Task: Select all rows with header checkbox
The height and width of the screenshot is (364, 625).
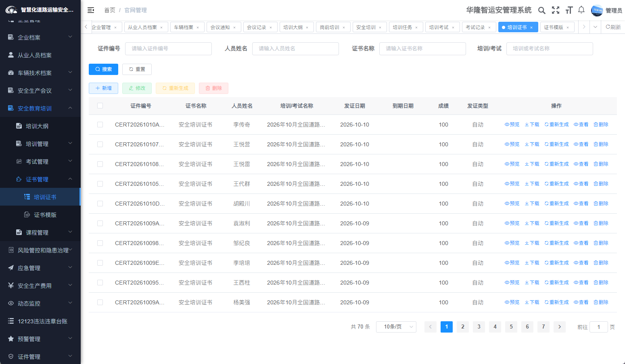Action: [100, 106]
